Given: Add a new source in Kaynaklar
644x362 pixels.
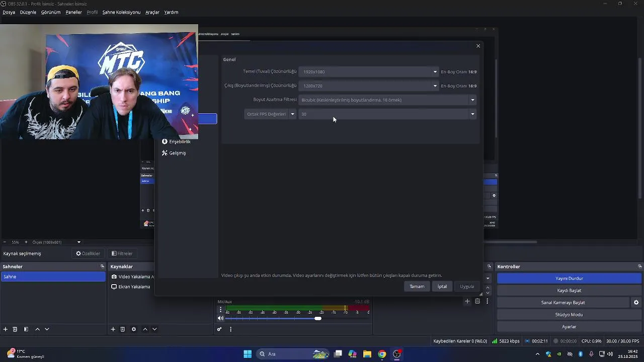Looking at the screenshot, I should [x=113, y=329].
